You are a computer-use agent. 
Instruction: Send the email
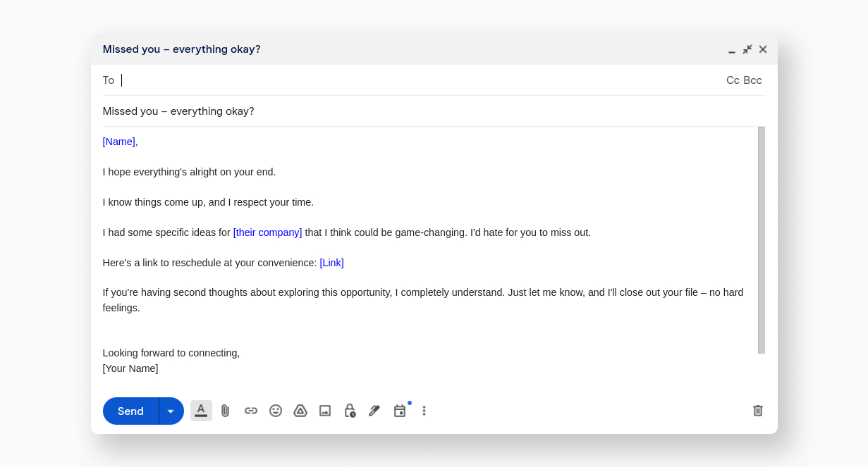(x=130, y=411)
